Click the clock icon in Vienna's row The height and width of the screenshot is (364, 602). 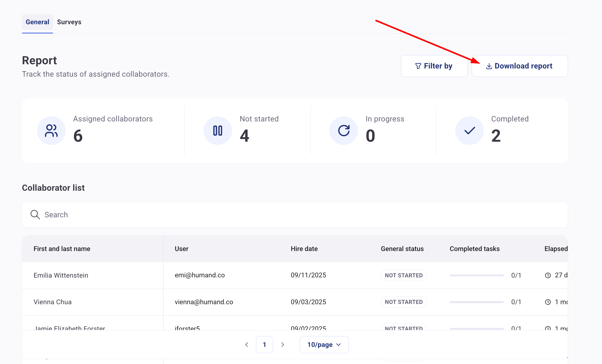click(x=548, y=302)
